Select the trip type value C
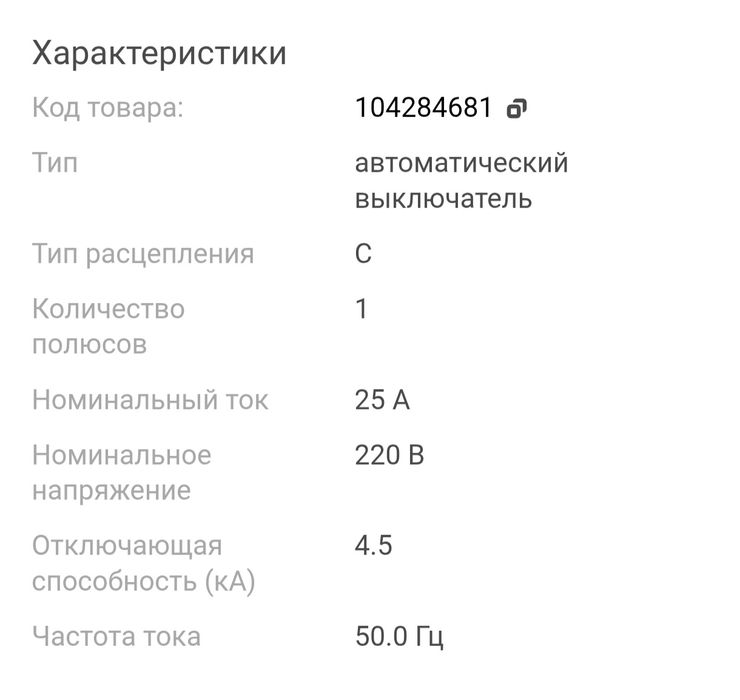Viewport: 740px width, 700px height. click(x=363, y=254)
